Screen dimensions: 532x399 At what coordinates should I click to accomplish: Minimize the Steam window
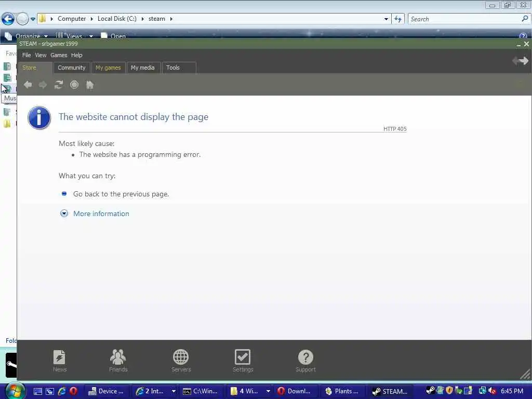coord(518,45)
